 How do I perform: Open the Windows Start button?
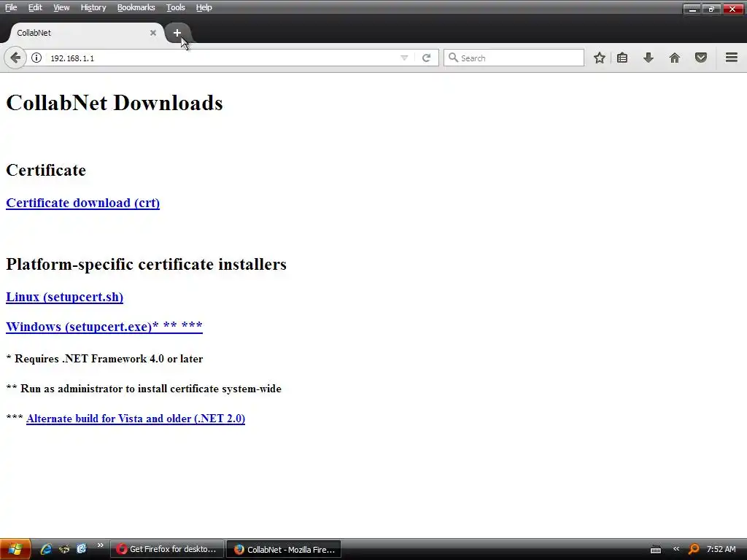point(15,549)
